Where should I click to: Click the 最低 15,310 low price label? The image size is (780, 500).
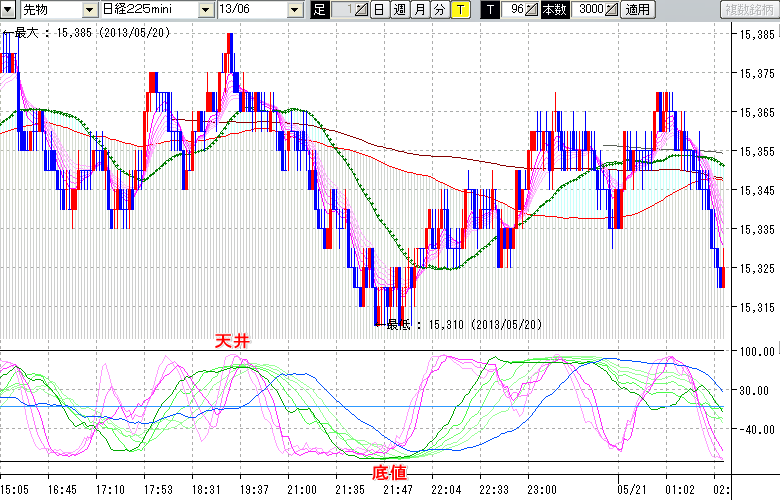point(463,325)
